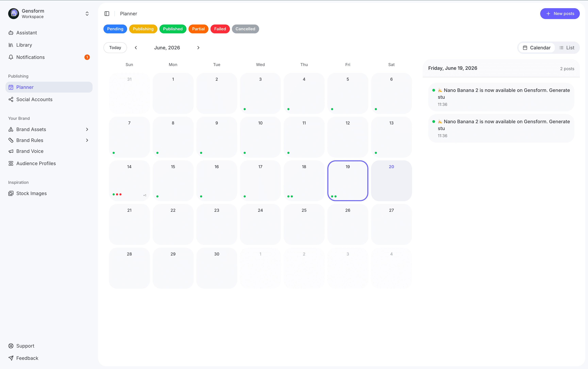Screen dimensions: 588x369
Task: Open the workspace switcher chevrons
Action: point(87,14)
